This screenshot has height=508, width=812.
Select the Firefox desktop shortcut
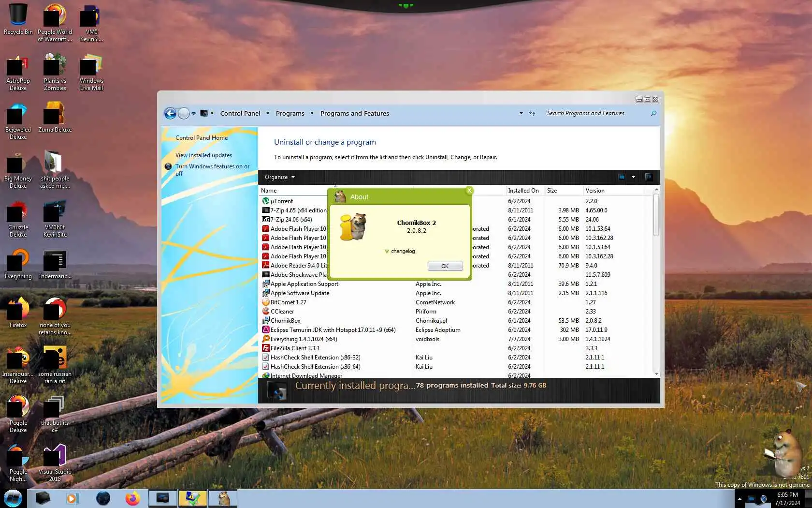(18, 313)
